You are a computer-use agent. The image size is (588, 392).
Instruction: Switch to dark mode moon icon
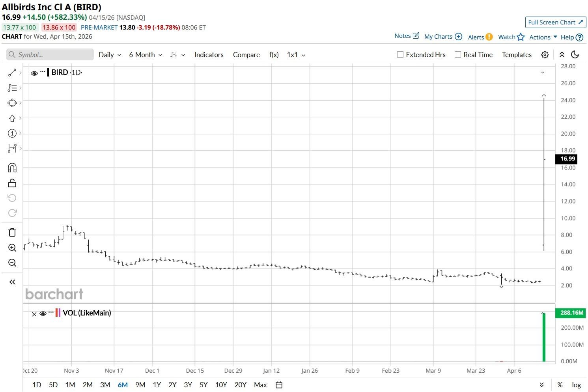pyautogui.click(x=575, y=55)
